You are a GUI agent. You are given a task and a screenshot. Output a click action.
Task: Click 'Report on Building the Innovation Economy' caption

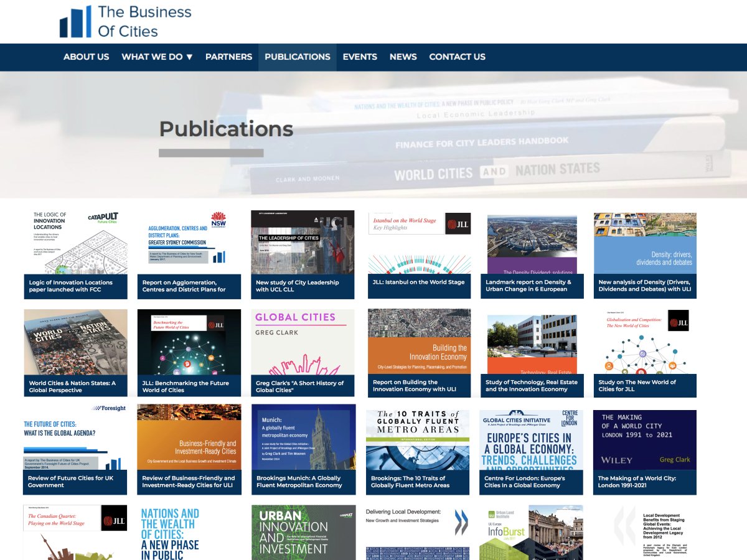tap(420, 386)
